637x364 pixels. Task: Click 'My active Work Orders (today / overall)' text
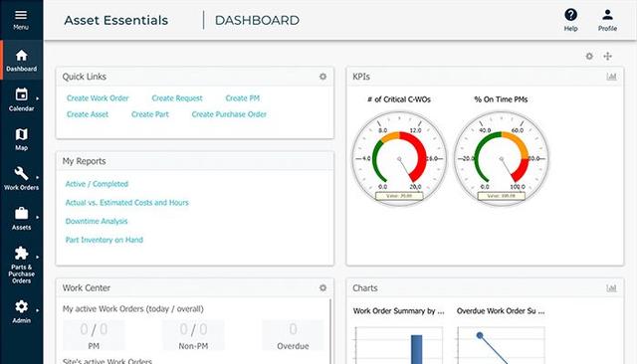(132, 309)
